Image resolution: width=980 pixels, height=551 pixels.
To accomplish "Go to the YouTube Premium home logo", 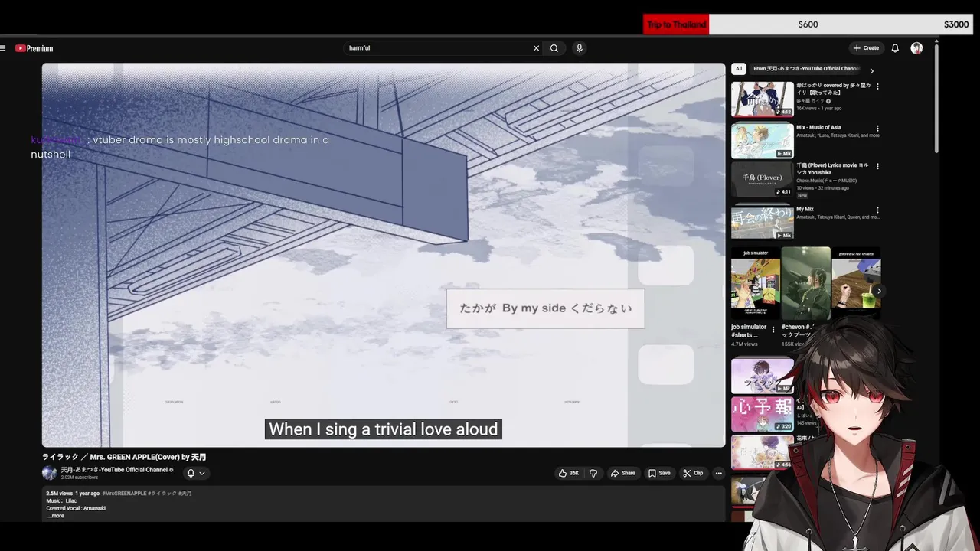I will click(34, 48).
